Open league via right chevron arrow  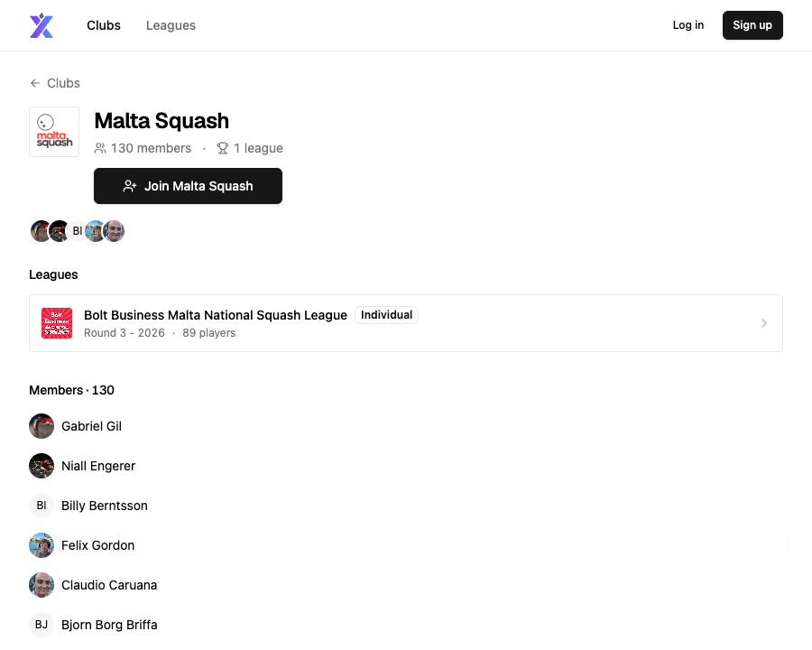pos(764,323)
